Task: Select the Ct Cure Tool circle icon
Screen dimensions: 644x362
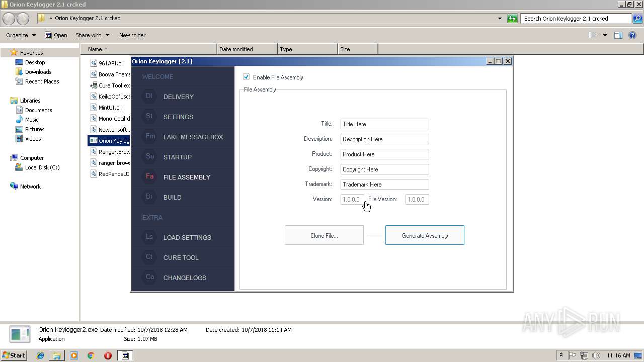Action: point(149,257)
